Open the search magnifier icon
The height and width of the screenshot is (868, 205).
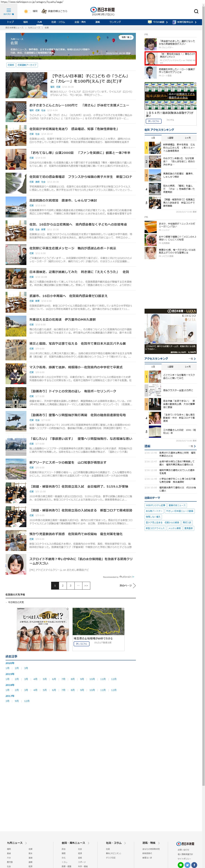pos(196,11)
